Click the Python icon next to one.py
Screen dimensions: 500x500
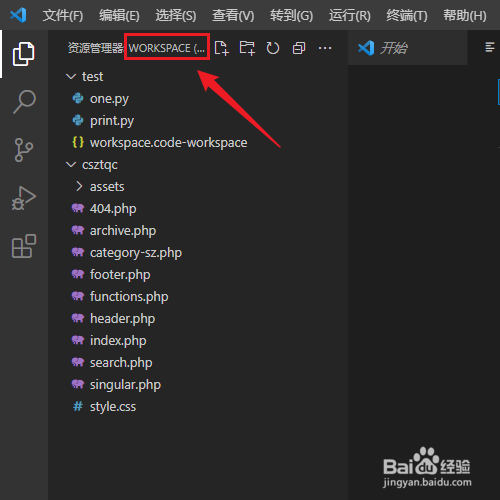(x=78, y=98)
